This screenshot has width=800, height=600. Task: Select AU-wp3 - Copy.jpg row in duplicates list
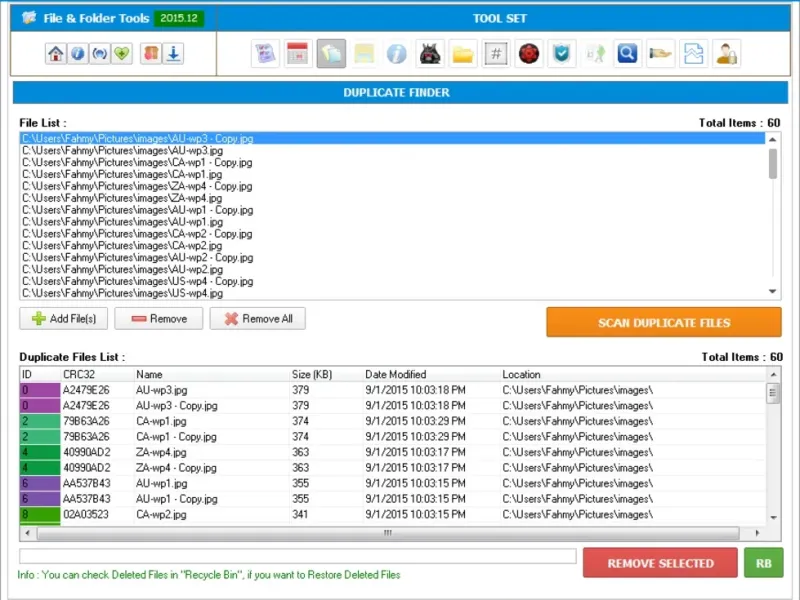tap(393, 406)
